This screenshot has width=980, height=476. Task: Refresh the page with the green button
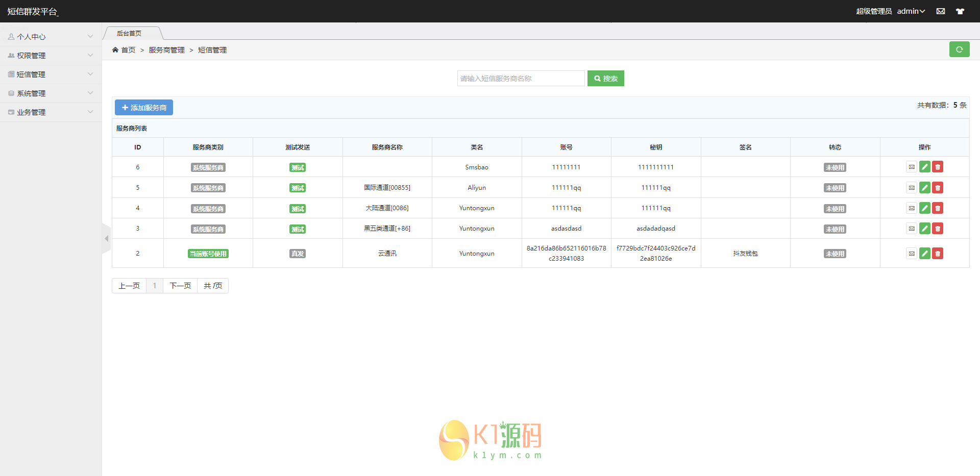pos(960,49)
